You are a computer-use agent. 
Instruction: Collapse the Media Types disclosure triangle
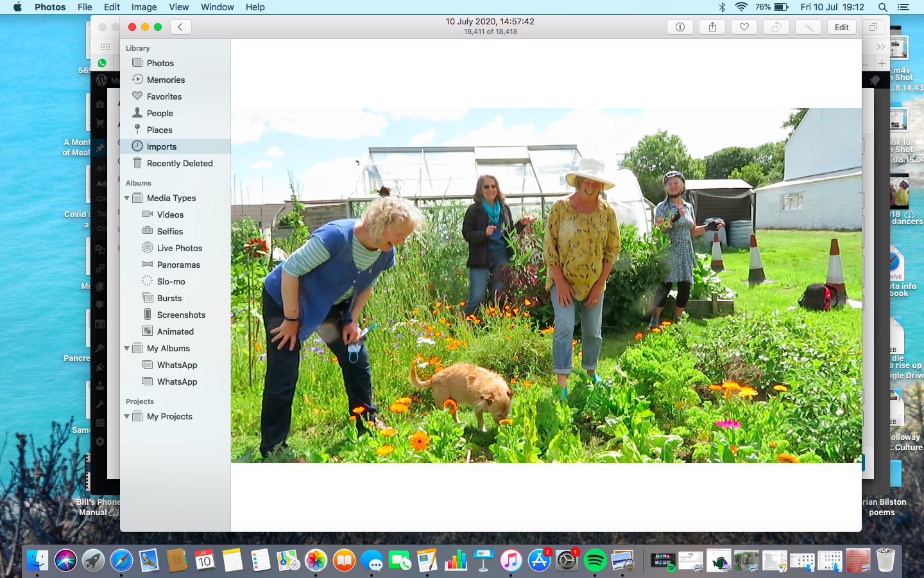point(127,198)
